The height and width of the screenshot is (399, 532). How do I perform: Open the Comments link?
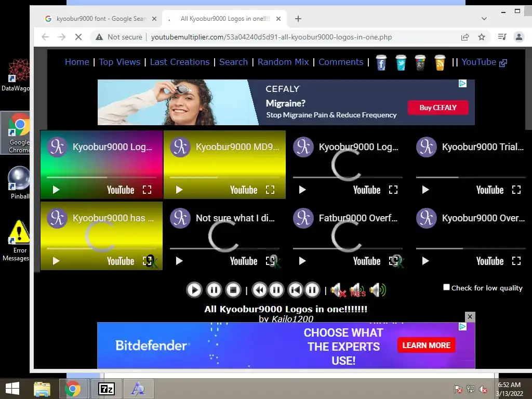coord(341,62)
